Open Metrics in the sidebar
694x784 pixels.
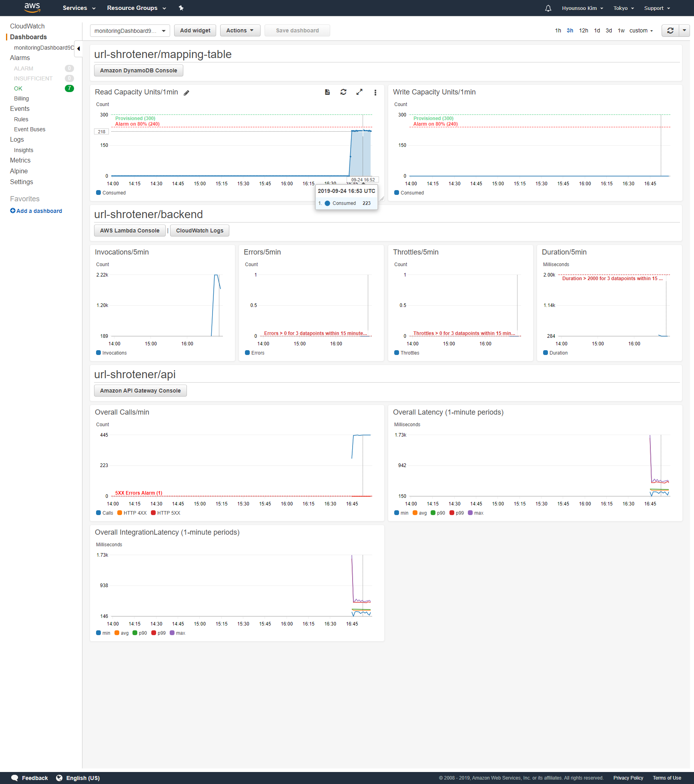(x=20, y=160)
